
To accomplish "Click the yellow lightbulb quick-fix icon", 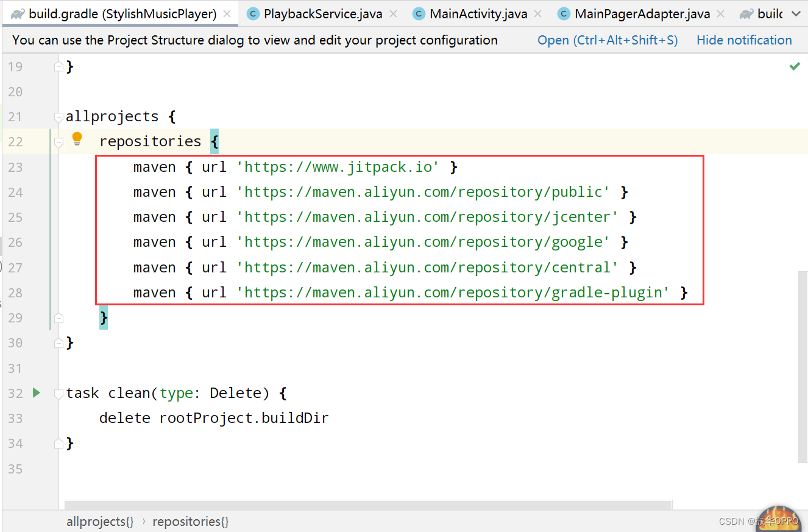I will pos(77,139).
